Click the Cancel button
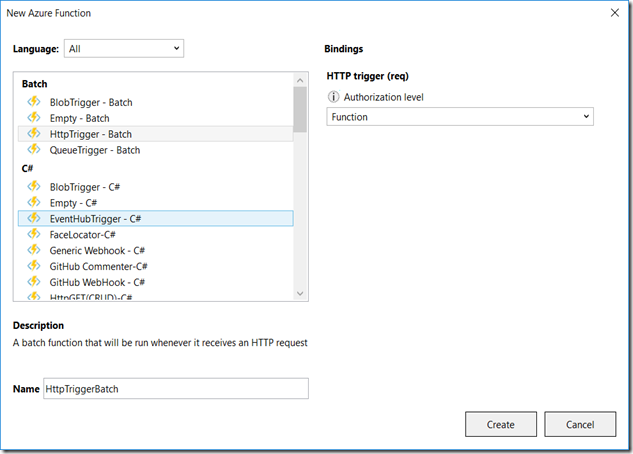Viewport: 633px width, 454px height. [580, 424]
